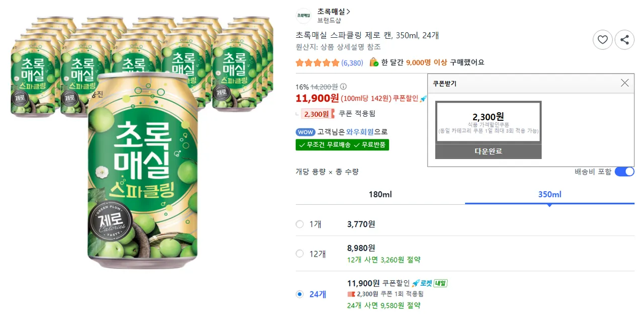The image size is (644, 315).
Task: Expand the 초록매실 brand shop chevron
Action: (x=349, y=12)
